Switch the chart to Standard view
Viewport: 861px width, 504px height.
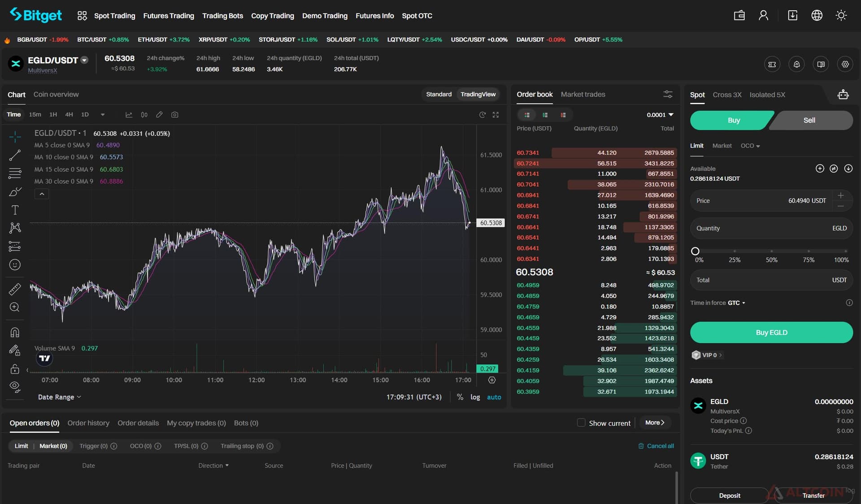439,94
